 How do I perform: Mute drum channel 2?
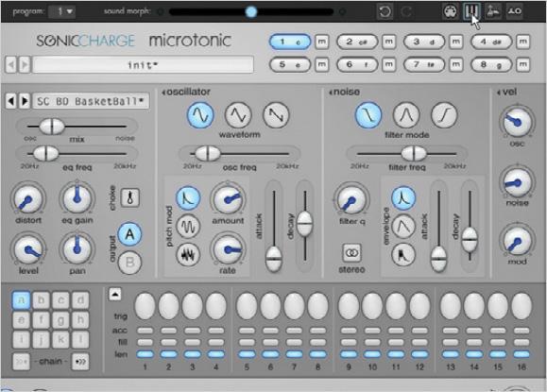tap(388, 42)
